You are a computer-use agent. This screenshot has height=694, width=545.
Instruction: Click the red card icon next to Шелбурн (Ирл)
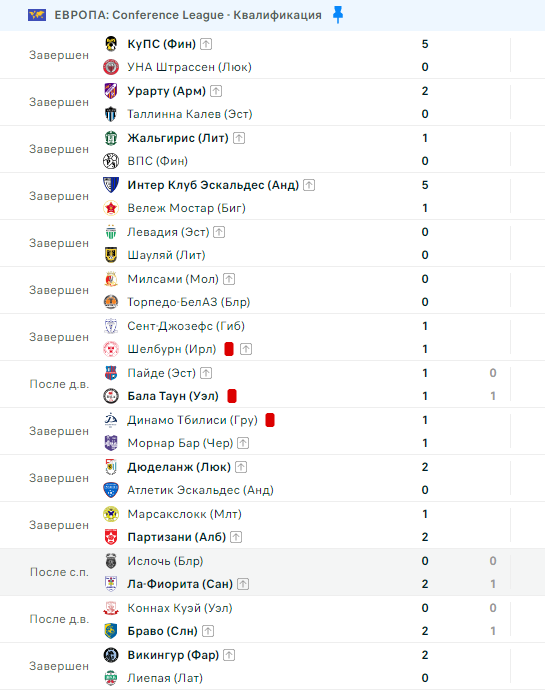pyautogui.click(x=229, y=349)
